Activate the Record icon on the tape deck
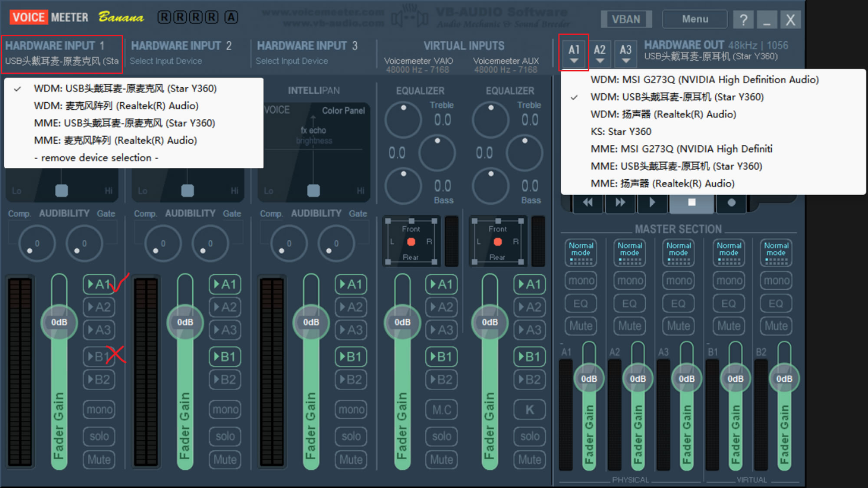This screenshot has width=868, height=488. 731,202
